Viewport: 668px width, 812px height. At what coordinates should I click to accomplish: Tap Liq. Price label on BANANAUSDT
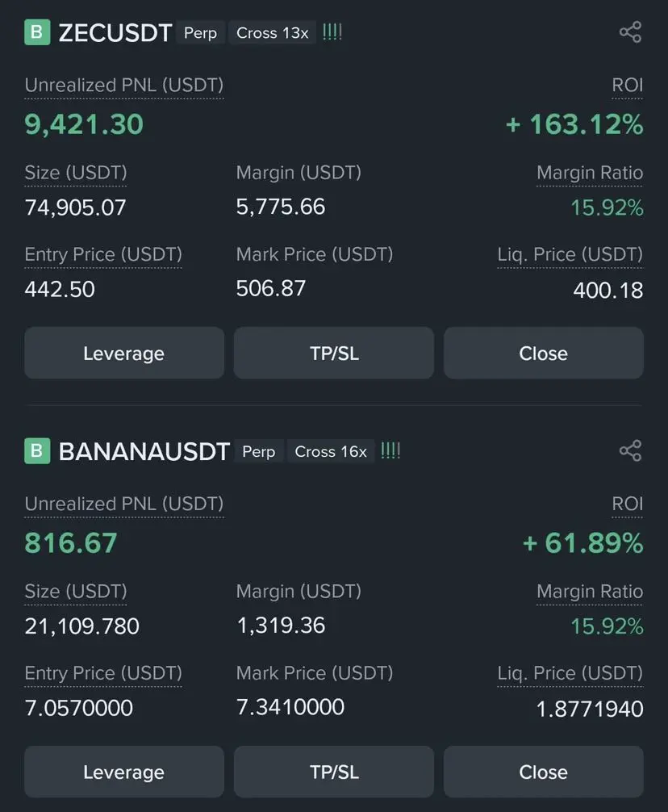point(570,674)
